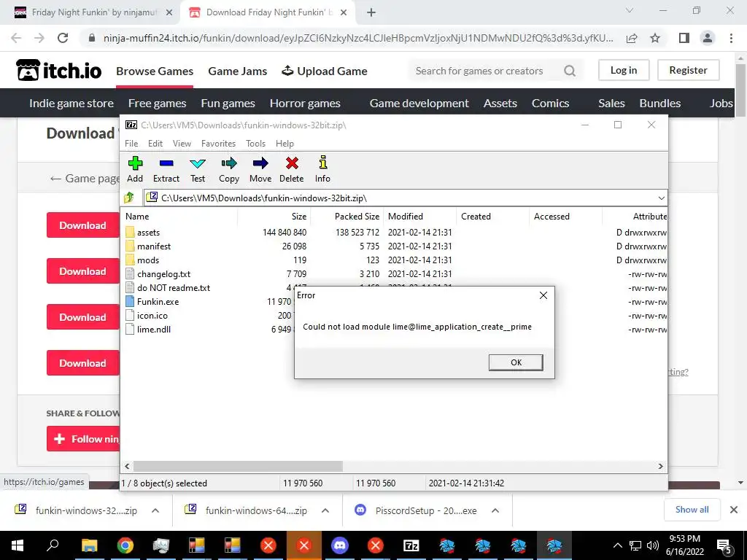This screenshot has width=747, height=560.
Task: Open the Info tool in 7-Zip
Action: click(x=322, y=169)
